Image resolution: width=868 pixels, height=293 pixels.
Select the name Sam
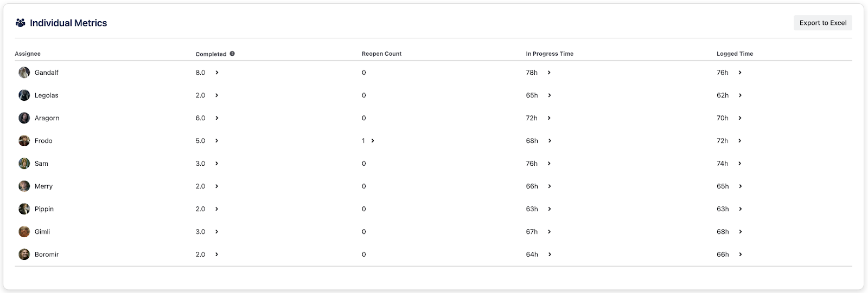coord(41,164)
